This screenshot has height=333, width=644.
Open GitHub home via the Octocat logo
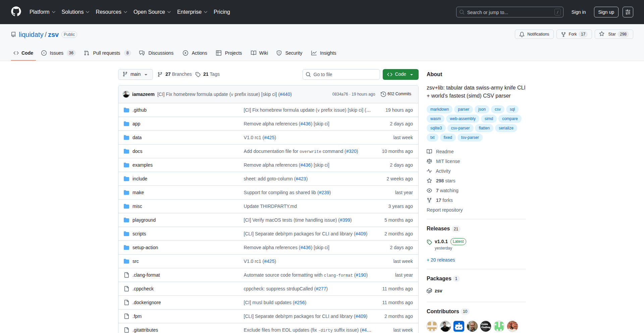click(15, 12)
